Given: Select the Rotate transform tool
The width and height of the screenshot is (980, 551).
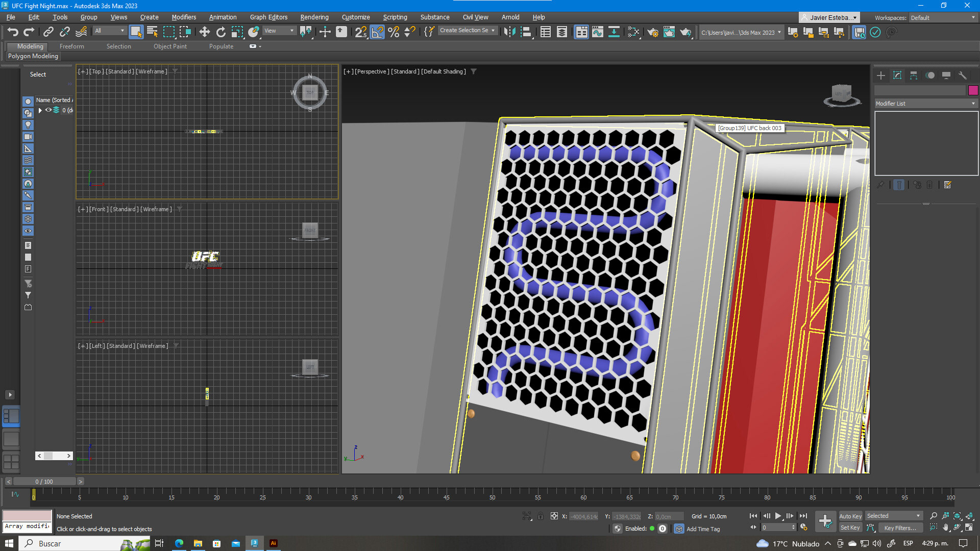Looking at the screenshot, I should point(220,32).
